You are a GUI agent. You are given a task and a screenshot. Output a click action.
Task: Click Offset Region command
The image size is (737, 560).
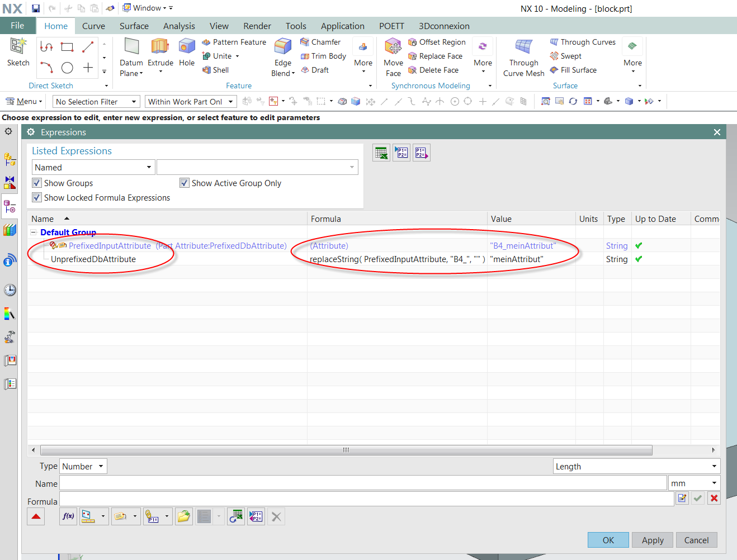(437, 42)
